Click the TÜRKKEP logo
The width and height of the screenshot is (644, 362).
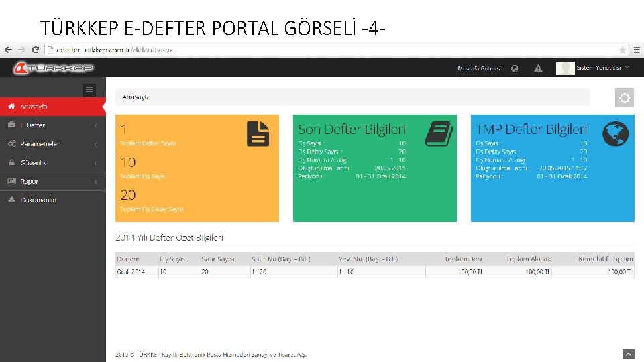(x=54, y=68)
